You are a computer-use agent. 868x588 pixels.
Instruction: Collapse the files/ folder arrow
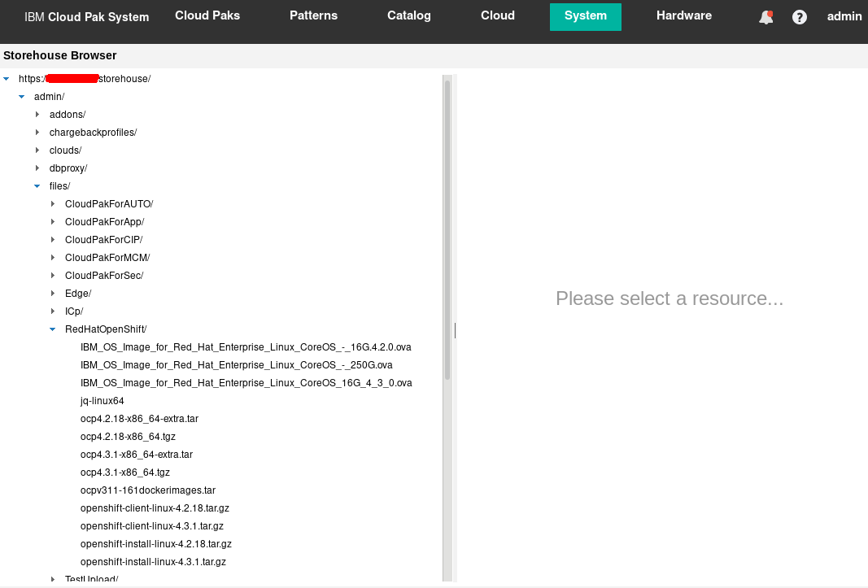click(x=37, y=186)
